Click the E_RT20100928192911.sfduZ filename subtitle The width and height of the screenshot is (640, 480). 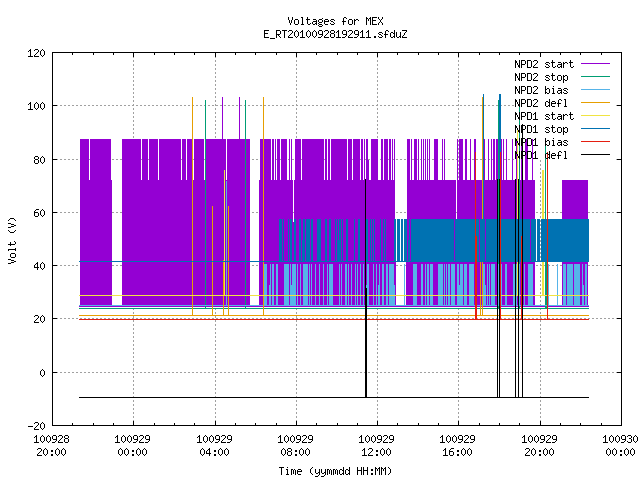tap(335, 34)
